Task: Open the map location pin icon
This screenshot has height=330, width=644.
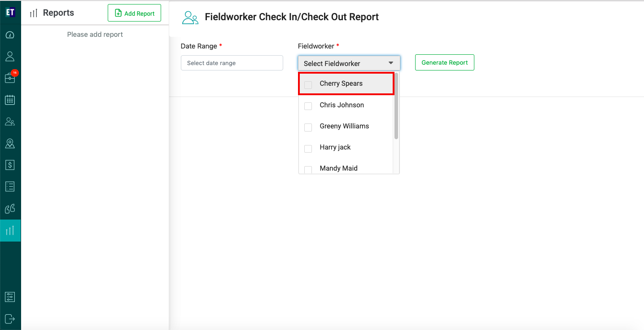Action: coord(10,143)
